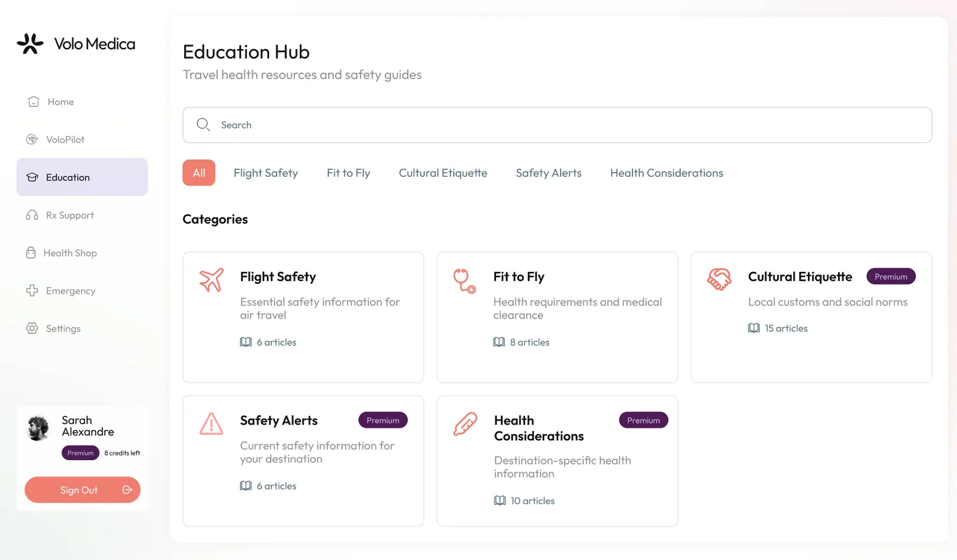Screen dimensions: 957x560
Task: Click the Emergency cross icon
Action: point(32,290)
